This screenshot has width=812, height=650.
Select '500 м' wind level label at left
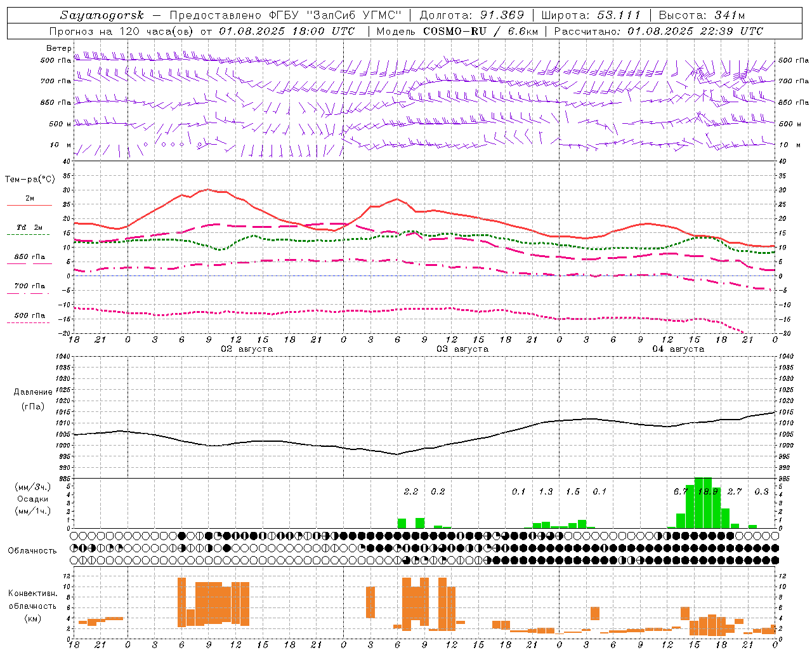pos(60,124)
